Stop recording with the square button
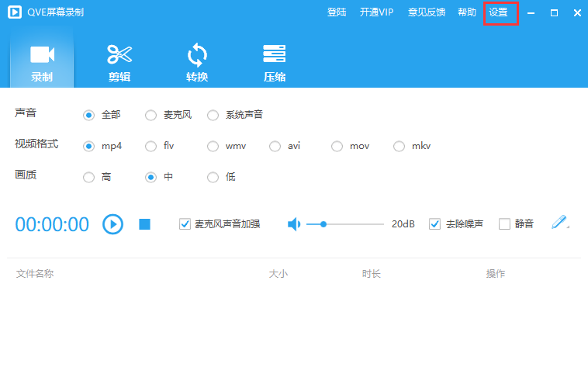588x374 pixels. [x=145, y=224]
